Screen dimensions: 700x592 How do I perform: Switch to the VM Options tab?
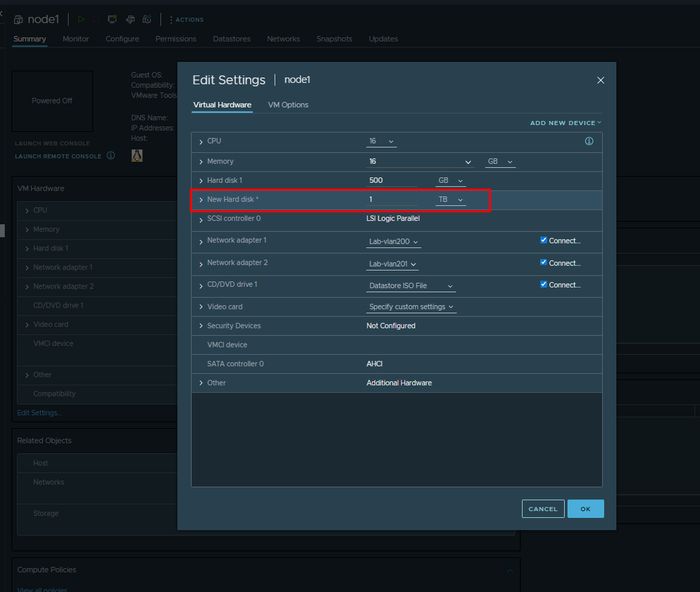288,105
